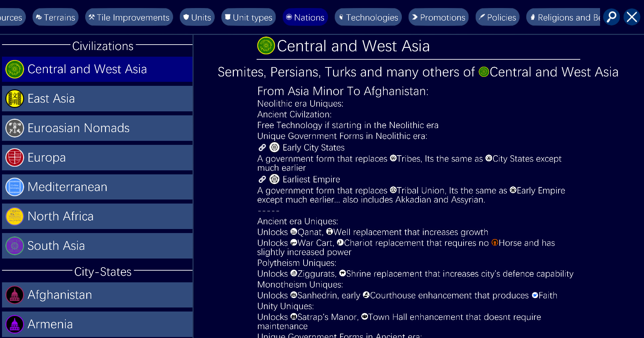
Task: Choose the Euroasian Nomads emblem icon
Action: point(15,128)
